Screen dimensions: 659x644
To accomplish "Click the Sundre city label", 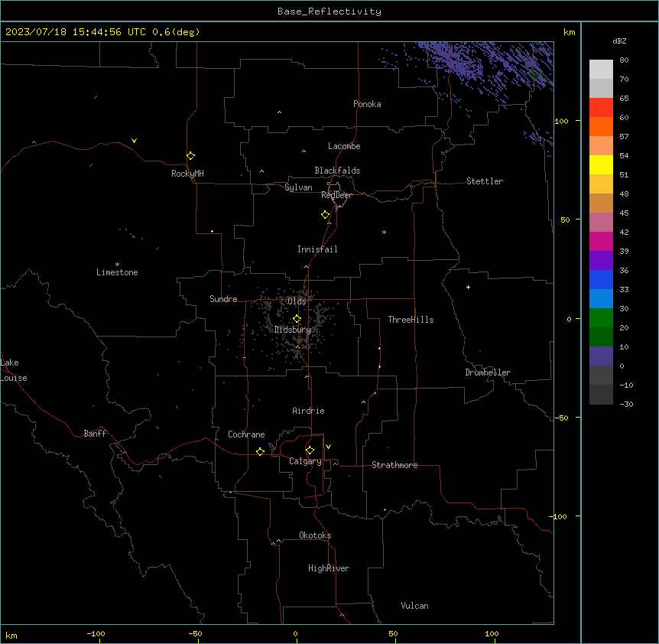I will click(x=223, y=299).
